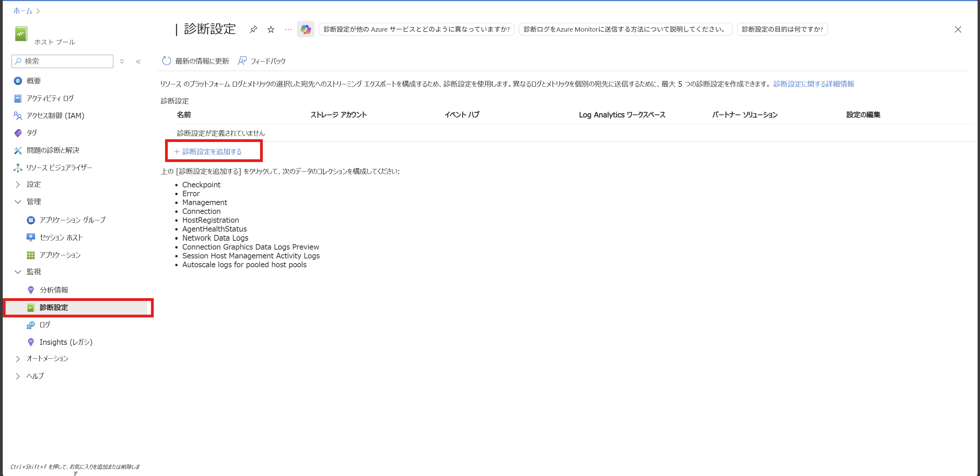The width and height of the screenshot is (980, 476).
Task: Click 診断設定を追加する link
Action: pos(212,152)
